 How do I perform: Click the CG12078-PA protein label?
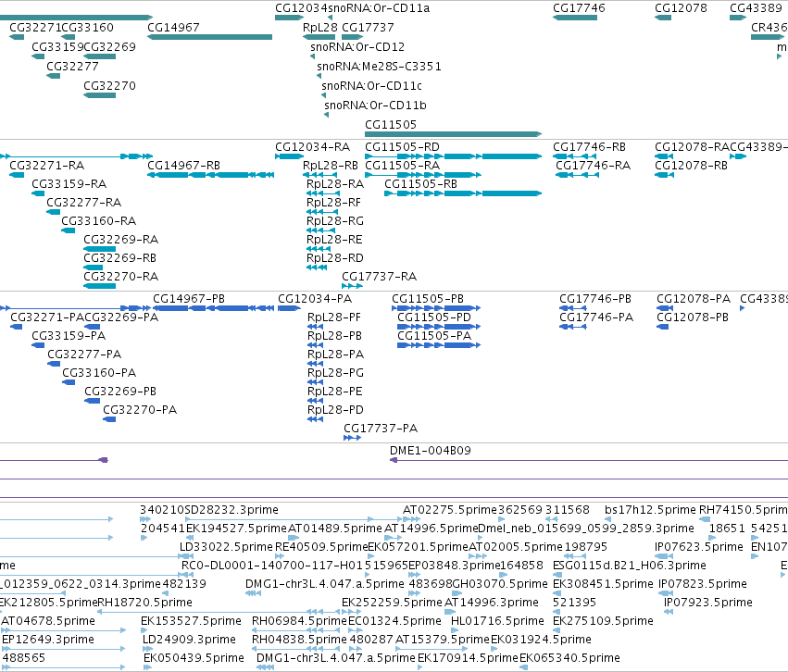pos(694,299)
